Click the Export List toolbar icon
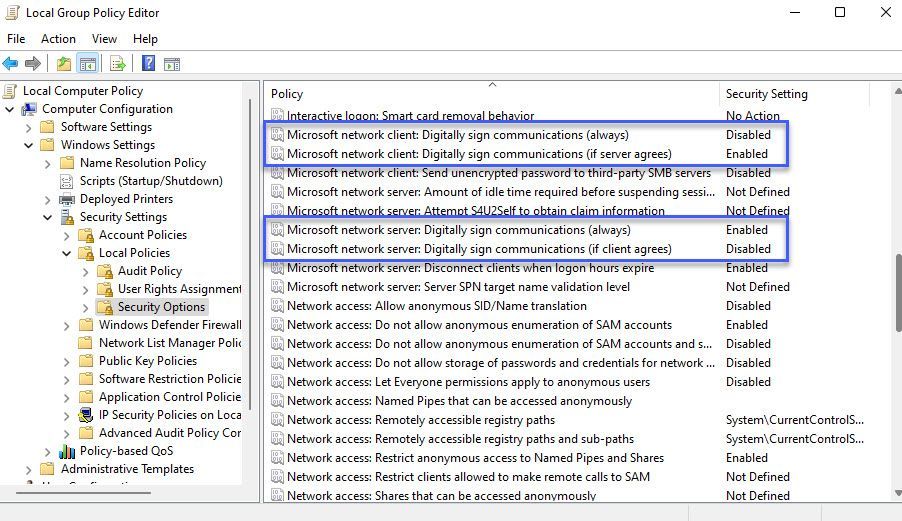This screenshot has height=521, width=902. [118, 64]
